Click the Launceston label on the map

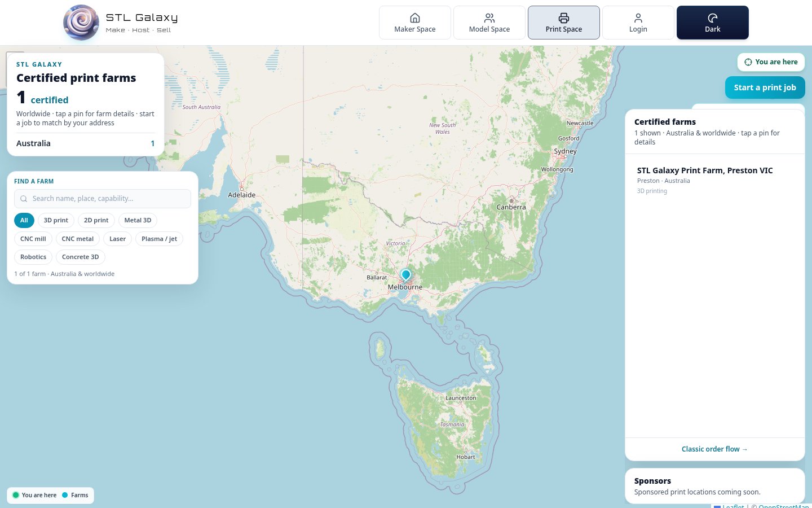click(x=461, y=398)
